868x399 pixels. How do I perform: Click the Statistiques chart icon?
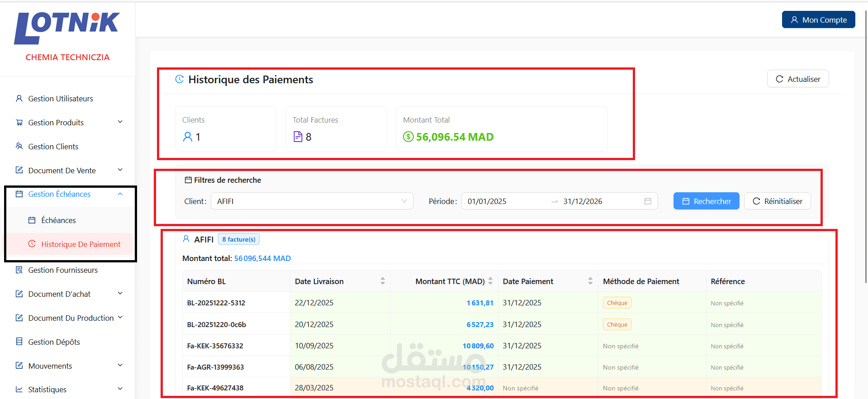tap(19, 389)
